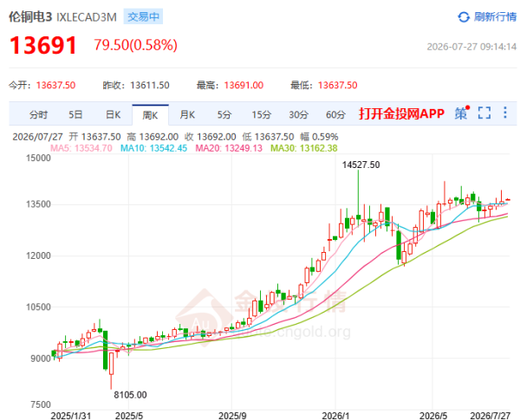Image resolution: width=520 pixels, height=420 pixels.
Task: Click the timestamp 2026-07-27 09:14:14
Action: tap(471, 47)
